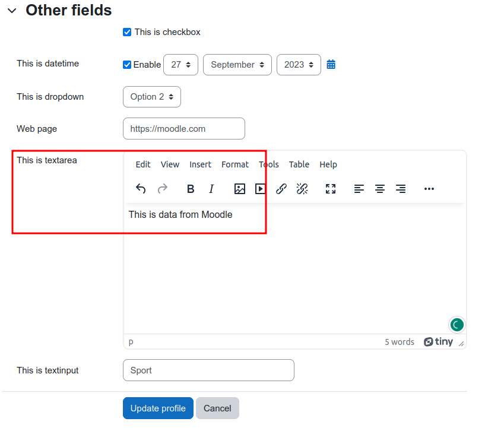Insert an image via the editor toolbar
This screenshot has height=431, width=504.
(240, 189)
